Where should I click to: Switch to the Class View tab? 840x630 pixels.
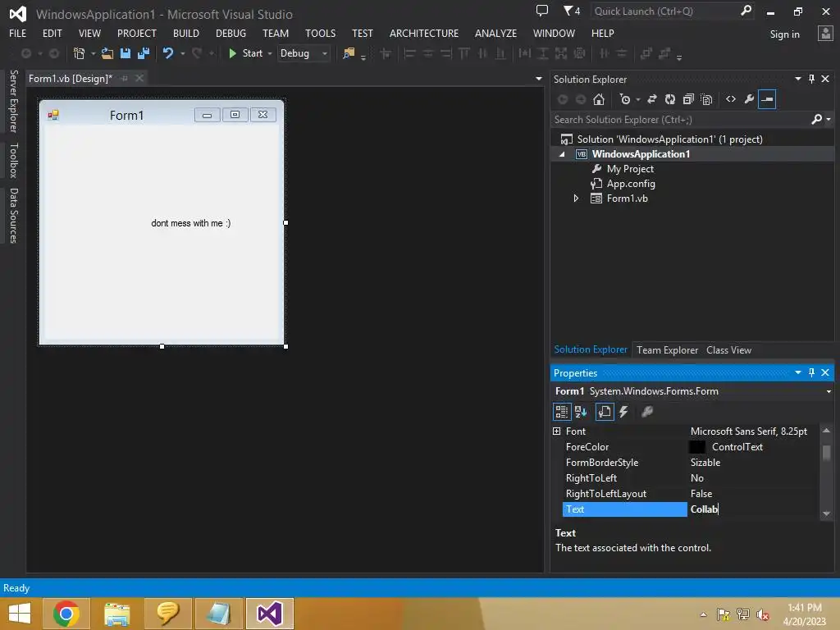(x=728, y=349)
